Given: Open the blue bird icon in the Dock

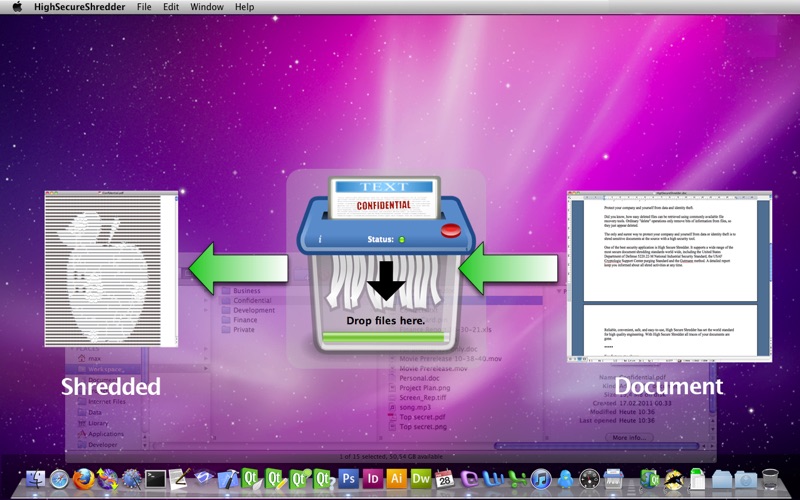Looking at the screenshot, I should 565,479.
